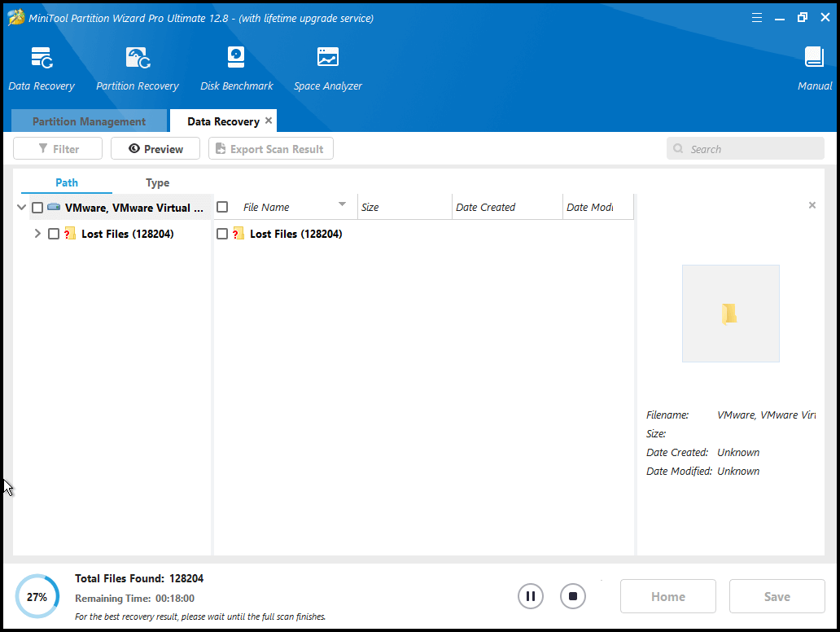Click Date Created: Unknown in preview details
The width and height of the screenshot is (840, 632).
pos(703,452)
